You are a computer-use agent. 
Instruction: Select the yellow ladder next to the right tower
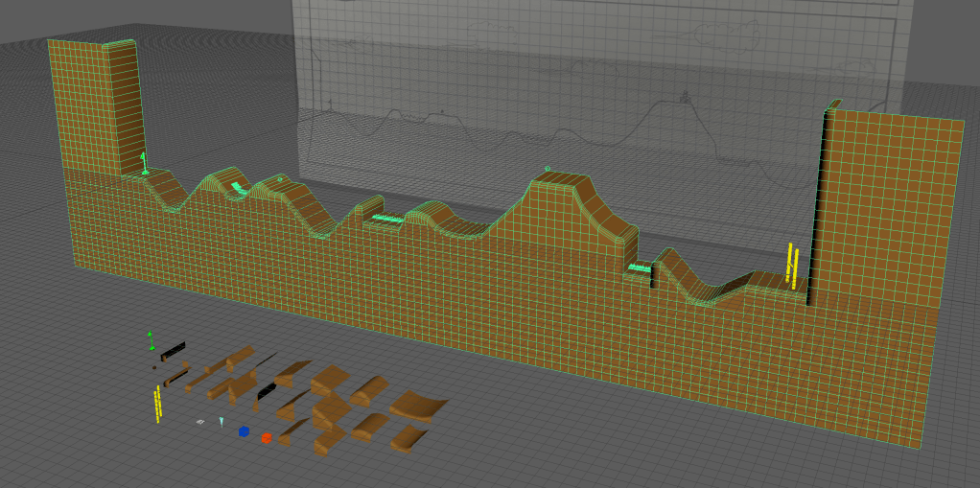[x=793, y=265]
